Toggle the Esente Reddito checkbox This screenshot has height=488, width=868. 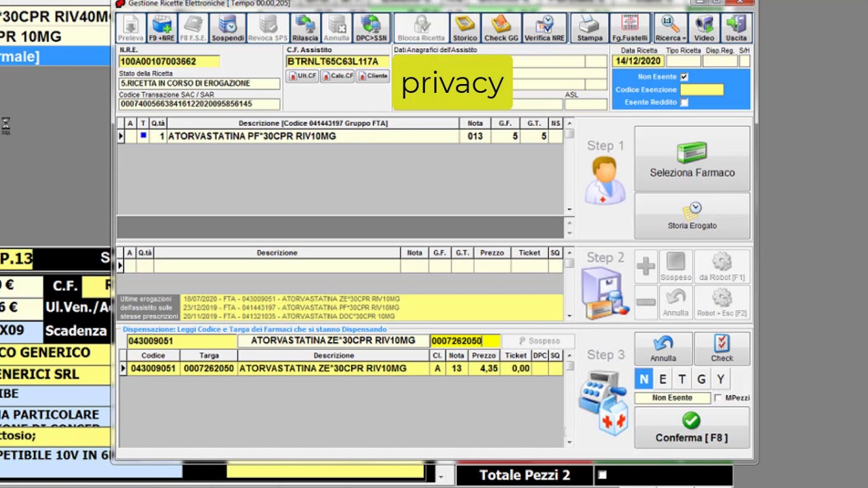point(684,102)
